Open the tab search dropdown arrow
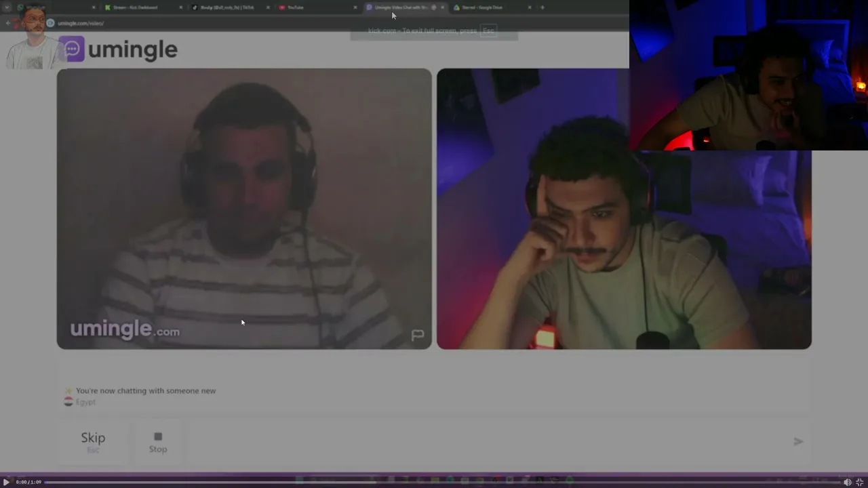This screenshot has width=868, height=488. pos(7,7)
